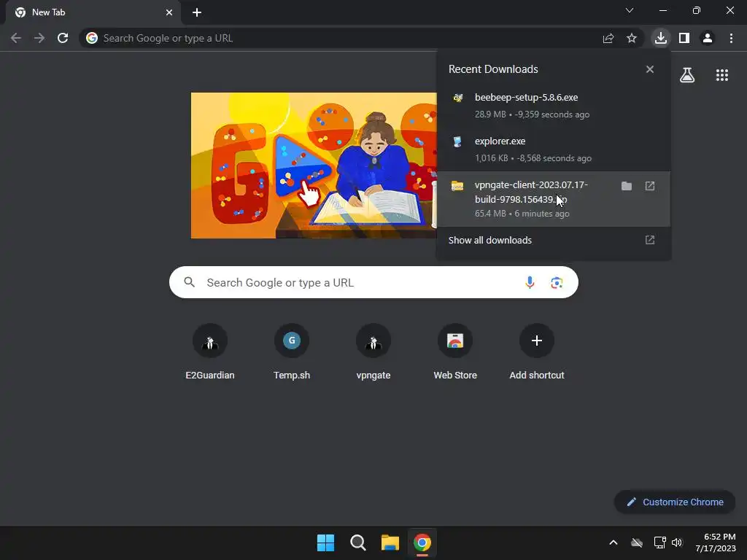The image size is (747, 560).
Task: Close the Recent Downloads popup
Action: point(650,69)
